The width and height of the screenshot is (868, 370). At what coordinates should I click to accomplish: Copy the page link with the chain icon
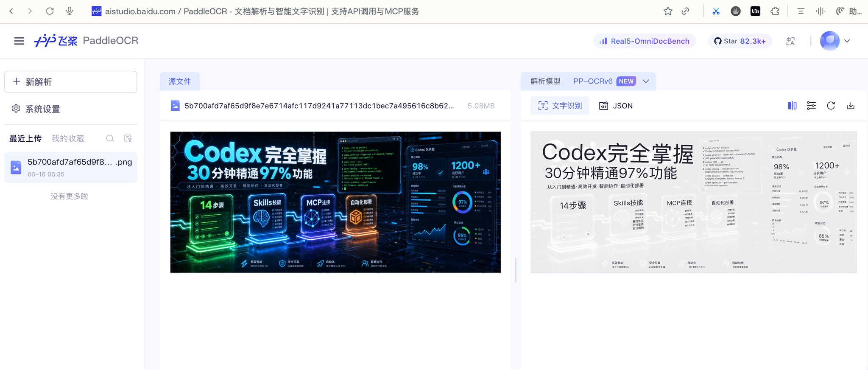[685, 11]
